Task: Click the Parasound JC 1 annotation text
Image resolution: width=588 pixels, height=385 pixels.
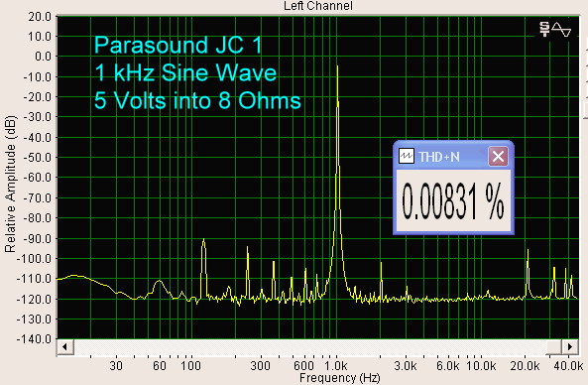Action: pyautogui.click(x=177, y=45)
